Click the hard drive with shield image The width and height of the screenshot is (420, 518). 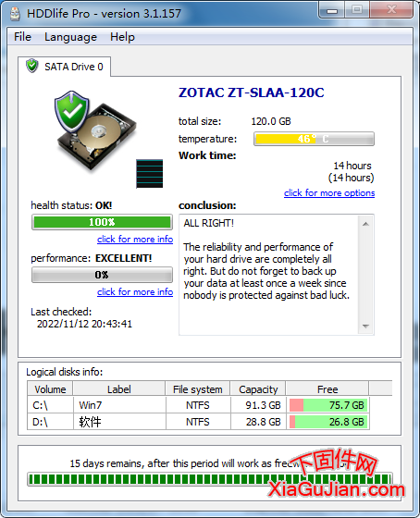[95, 131]
